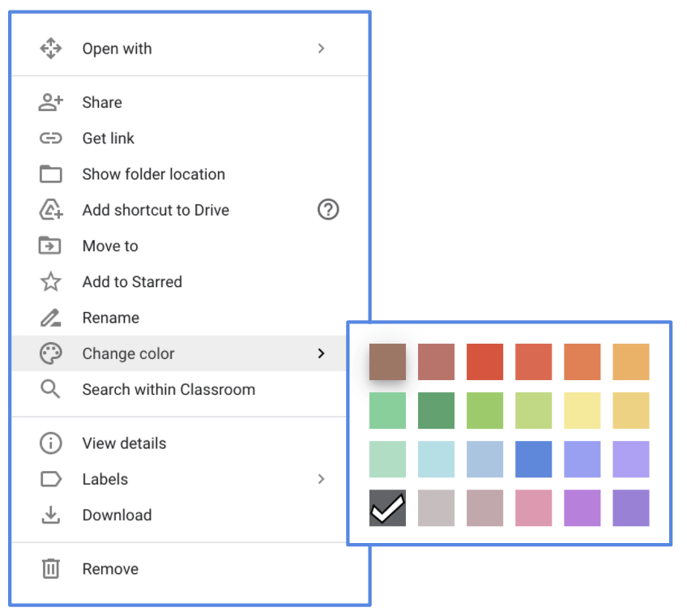Select the blue color swatch
This screenshot has height=616, width=687.
tap(533, 460)
